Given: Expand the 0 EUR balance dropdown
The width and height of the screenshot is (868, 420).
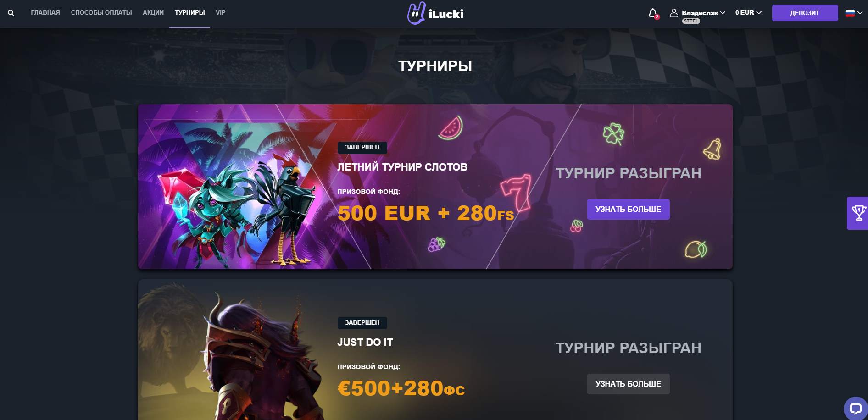Looking at the screenshot, I should 748,13.
